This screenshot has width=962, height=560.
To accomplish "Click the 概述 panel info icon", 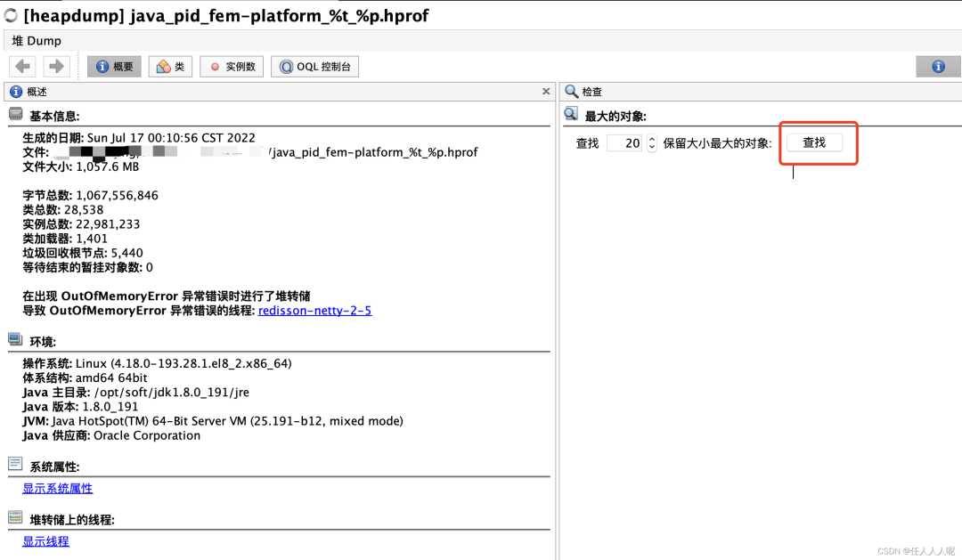I will coord(16,92).
